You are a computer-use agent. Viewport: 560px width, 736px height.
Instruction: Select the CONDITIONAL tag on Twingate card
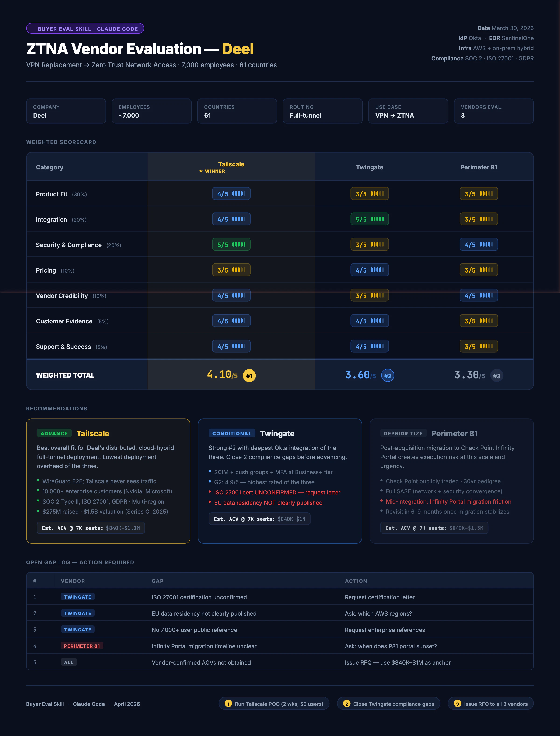tap(232, 433)
